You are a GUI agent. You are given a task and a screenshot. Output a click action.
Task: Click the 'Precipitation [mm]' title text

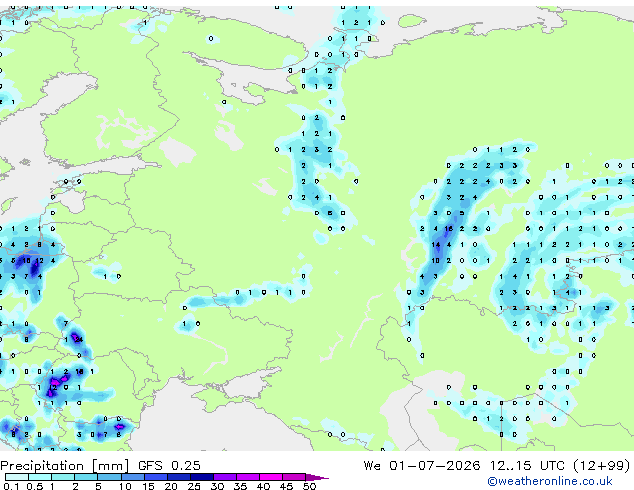[x=65, y=466]
